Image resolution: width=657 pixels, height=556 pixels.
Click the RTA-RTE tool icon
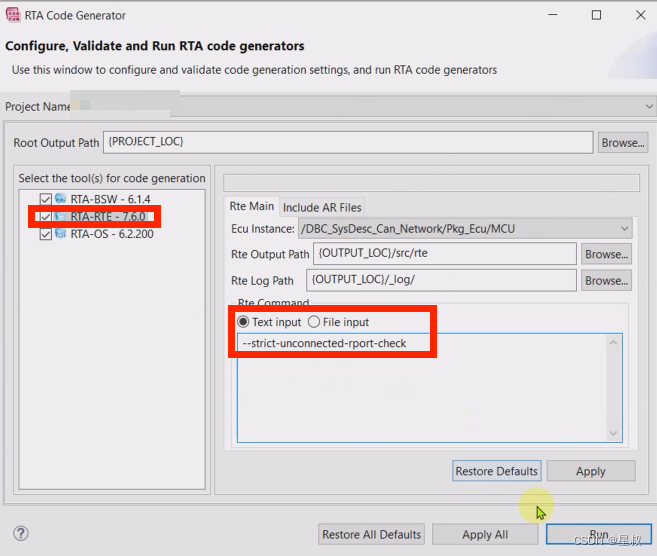60,216
